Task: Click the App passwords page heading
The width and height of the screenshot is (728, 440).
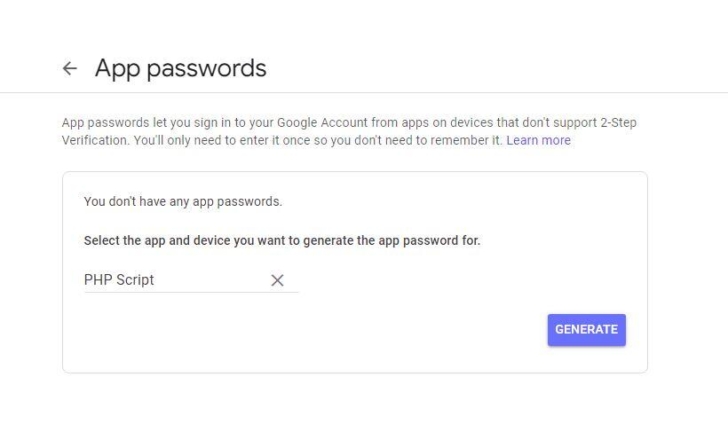Action: click(x=180, y=68)
